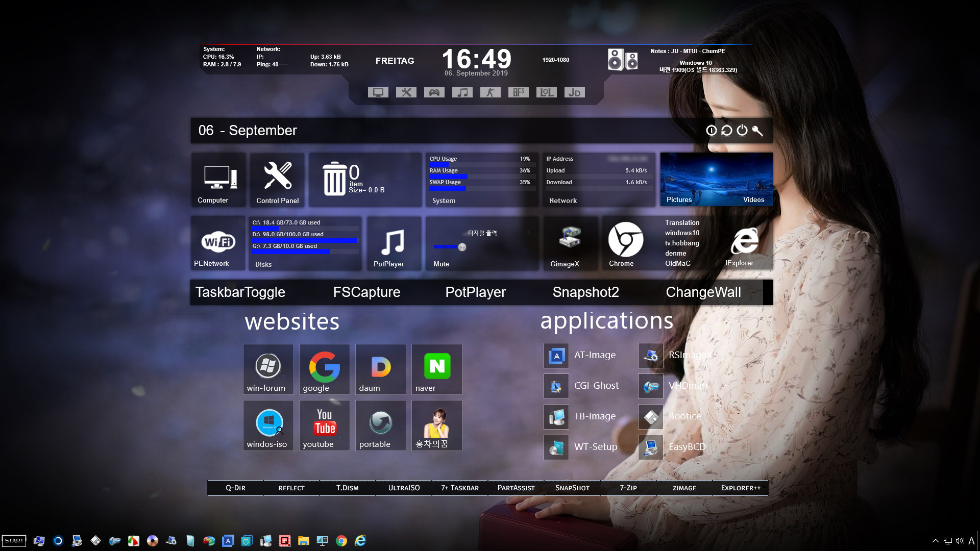The height and width of the screenshot is (551, 980).
Task: Open the daum website tile
Action: coord(381,369)
